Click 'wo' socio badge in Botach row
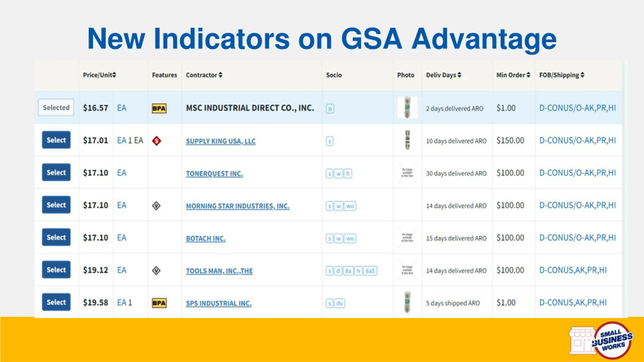644x362 pixels. tap(350, 239)
